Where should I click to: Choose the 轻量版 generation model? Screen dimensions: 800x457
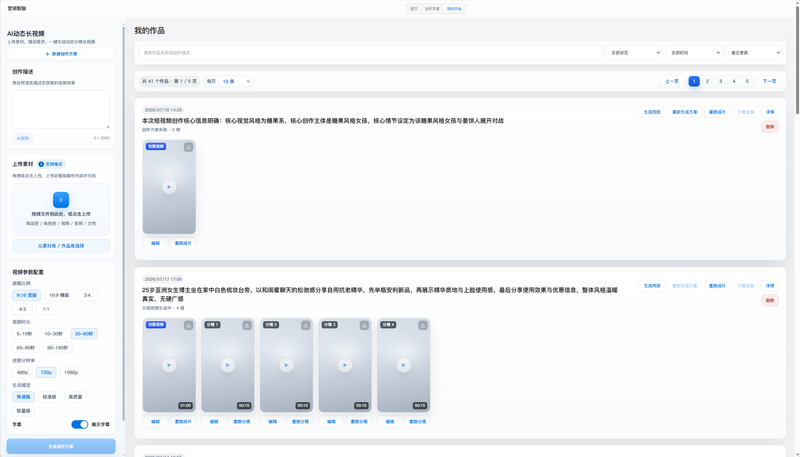pos(23,411)
